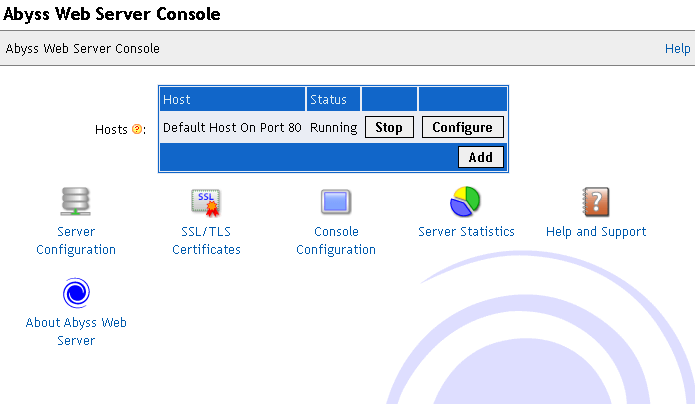Stop the Default Host On Port 80
The image size is (695, 404).
pyautogui.click(x=389, y=127)
